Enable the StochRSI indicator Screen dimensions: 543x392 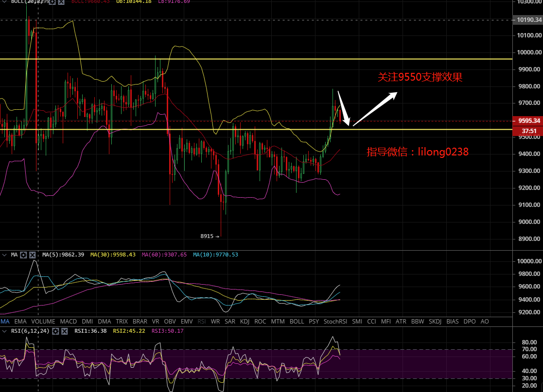335,322
